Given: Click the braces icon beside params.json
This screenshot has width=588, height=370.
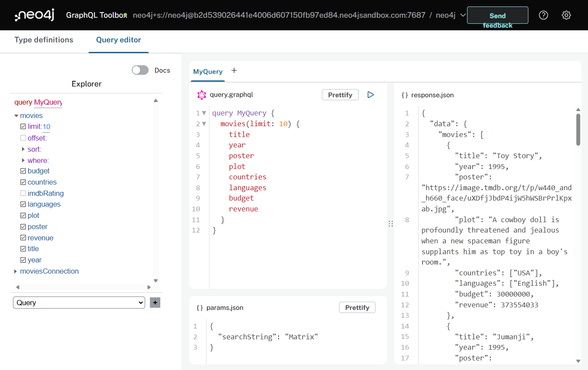Looking at the screenshot, I should [x=200, y=308].
